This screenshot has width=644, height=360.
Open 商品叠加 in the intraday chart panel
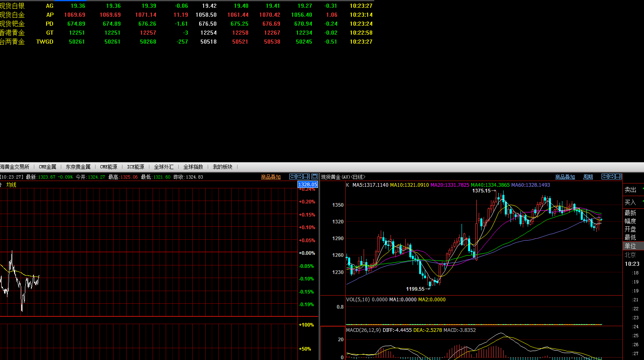click(271, 177)
